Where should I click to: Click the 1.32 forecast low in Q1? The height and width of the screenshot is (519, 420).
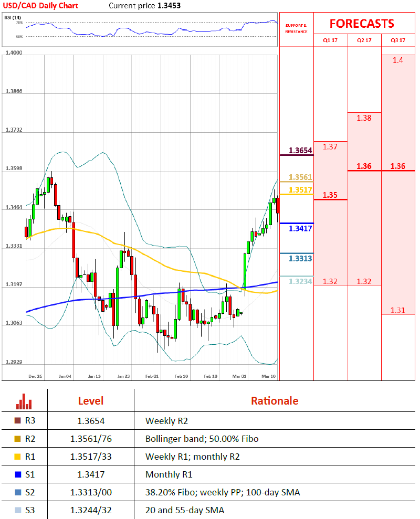[330, 281]
